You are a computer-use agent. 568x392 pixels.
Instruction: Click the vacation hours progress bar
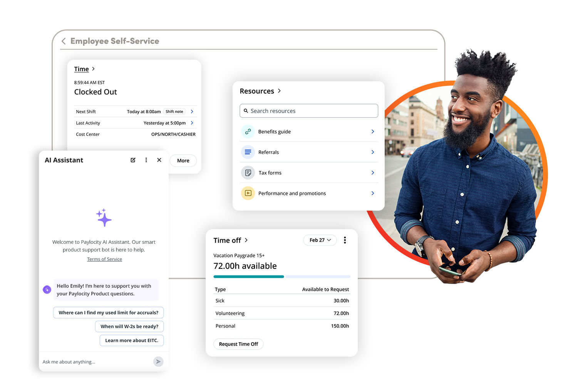click(281, 277)
